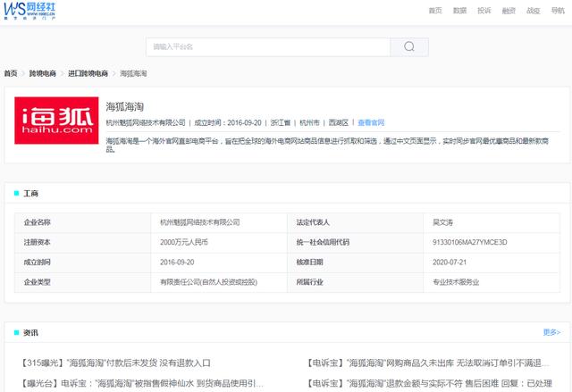Open the 查看官网 official site link
This screenshot has height=392, width=572.
point(371,122)
